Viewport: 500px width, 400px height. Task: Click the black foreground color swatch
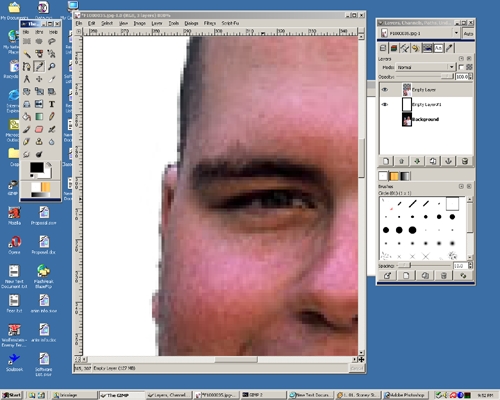36,167
